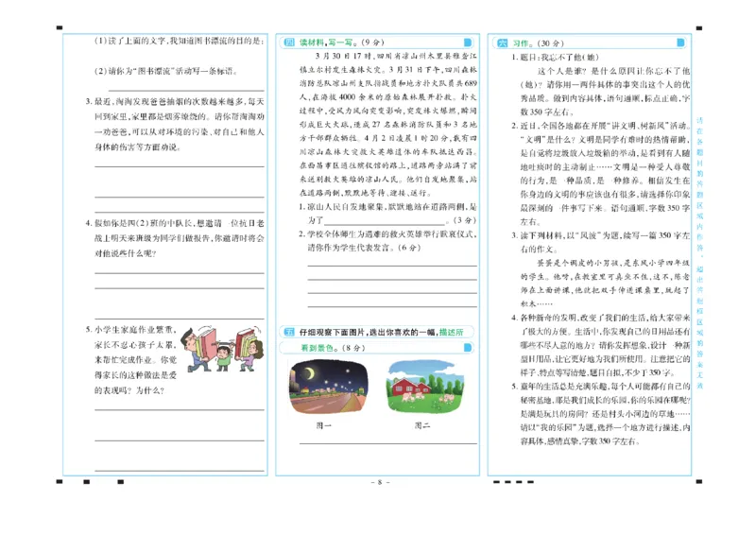The height and width of the screenshot is (535, 756).
Task: Click the line '这个人是谁?是什么原因让你忘不了他'
Action: tap(613, 71)
